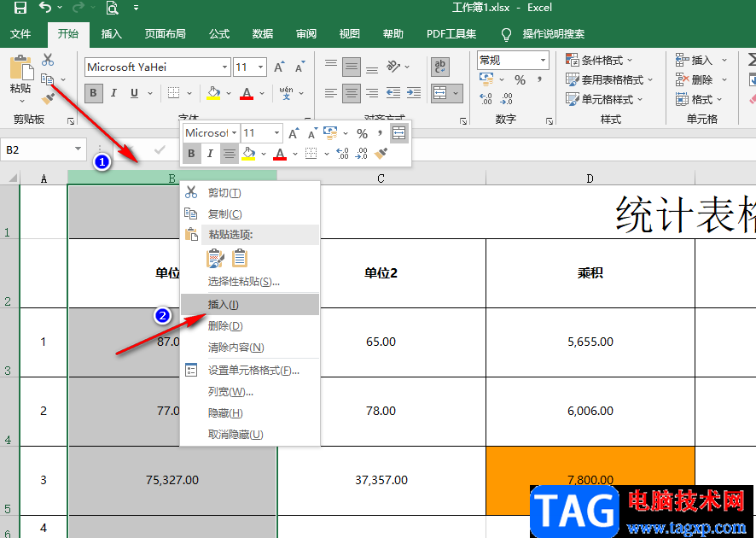Apply comma style in ribbon number group
Screen dimensions: 756x538
click(539, 79)
